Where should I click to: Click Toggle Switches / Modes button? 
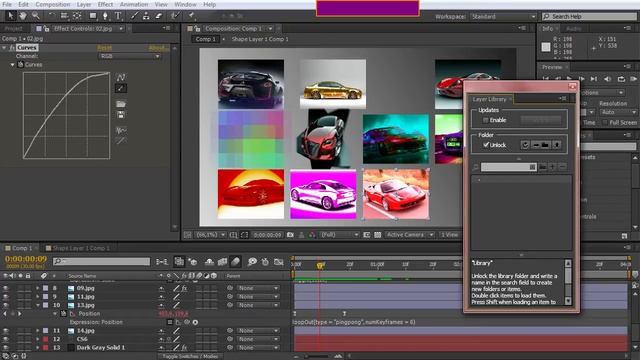pyautogui.click(x=191, y=356)
